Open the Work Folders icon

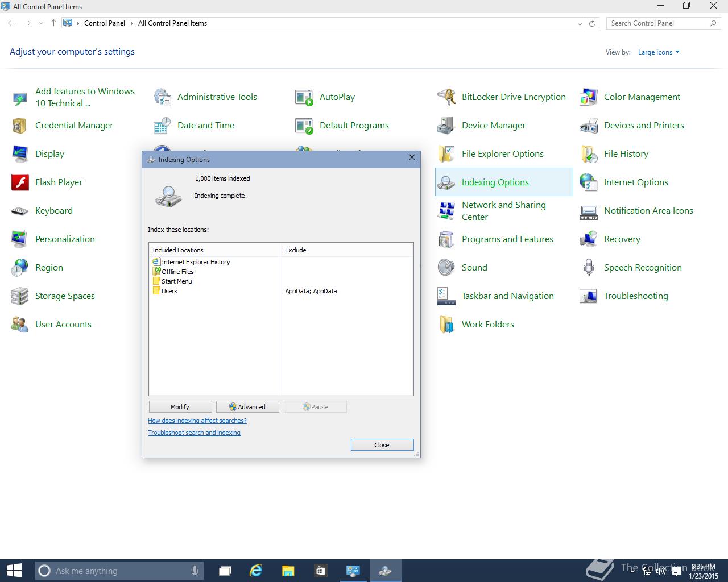tap(446, 325)
